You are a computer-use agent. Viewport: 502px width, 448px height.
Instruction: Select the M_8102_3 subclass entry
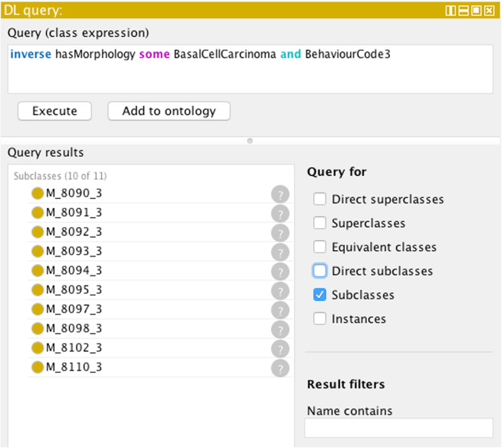point(74,348)
